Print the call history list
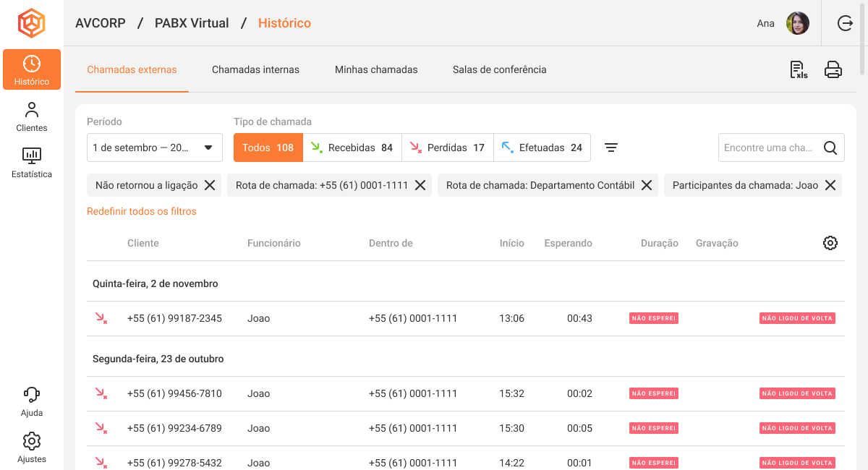 [x=833, y=69]
